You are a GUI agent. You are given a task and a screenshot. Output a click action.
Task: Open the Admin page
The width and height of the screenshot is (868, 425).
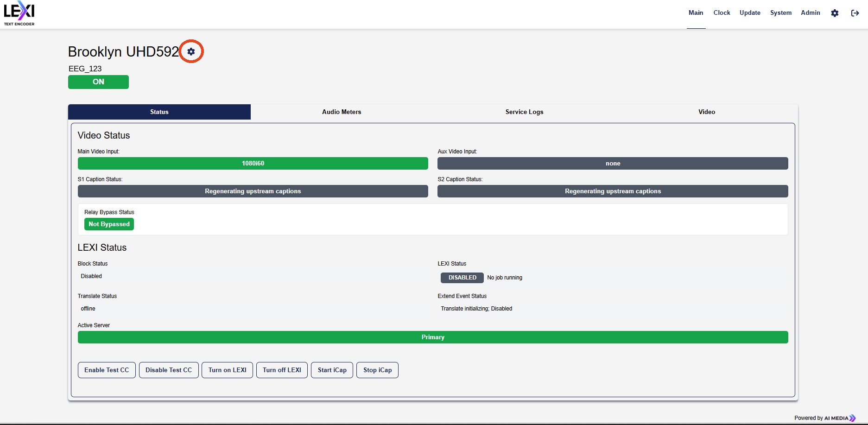[x=811, y=13]
